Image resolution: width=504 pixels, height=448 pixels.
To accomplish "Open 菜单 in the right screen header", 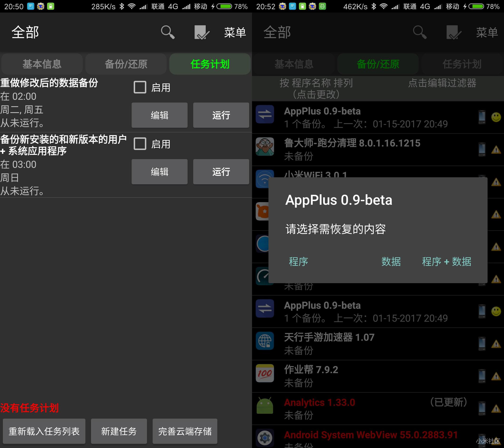I will 487,32.
